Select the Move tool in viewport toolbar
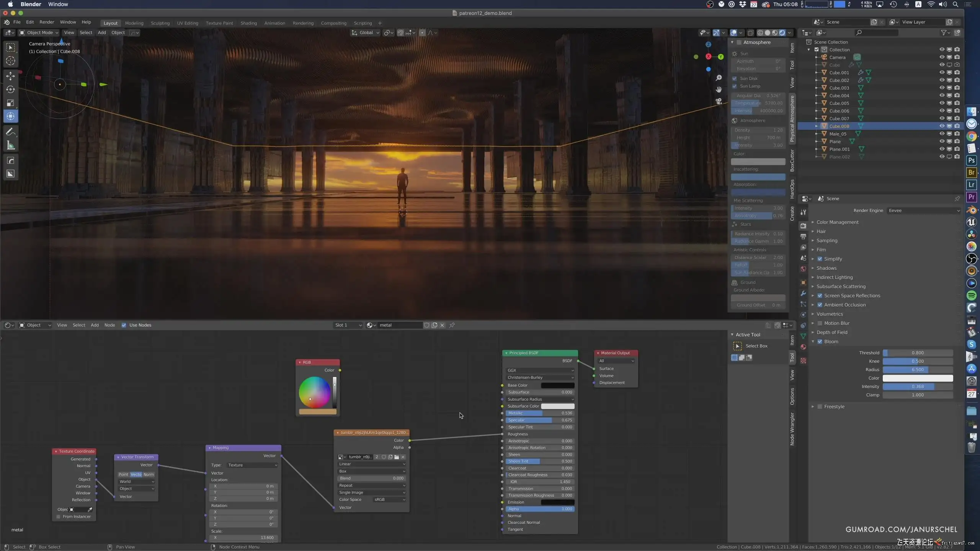980x551 pixels. 11,76
